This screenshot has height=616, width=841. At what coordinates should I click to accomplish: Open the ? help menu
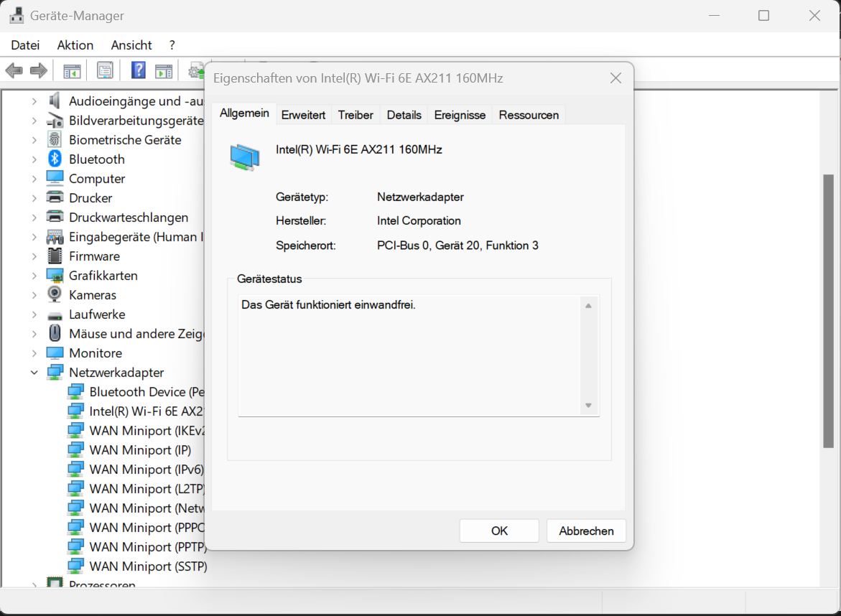click(x=172, y=45)
